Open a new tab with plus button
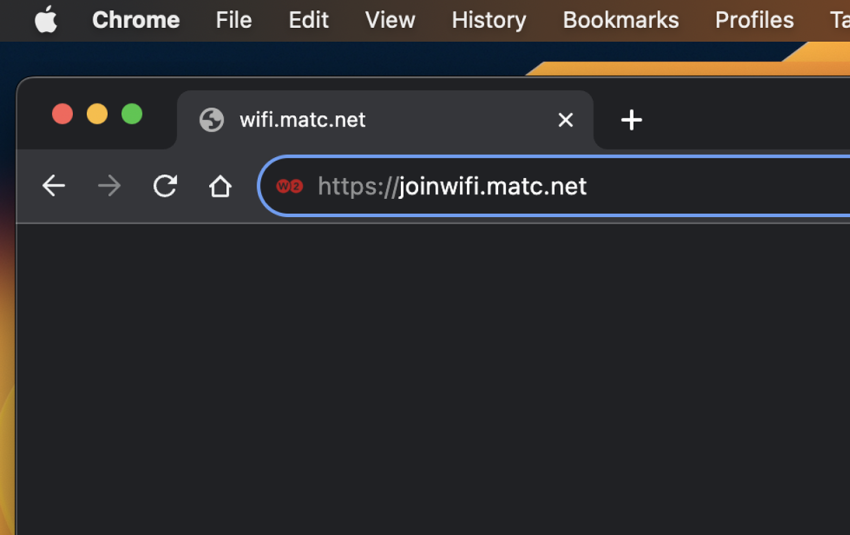Screen dimensions: 850x535 (x=631, y=120)
